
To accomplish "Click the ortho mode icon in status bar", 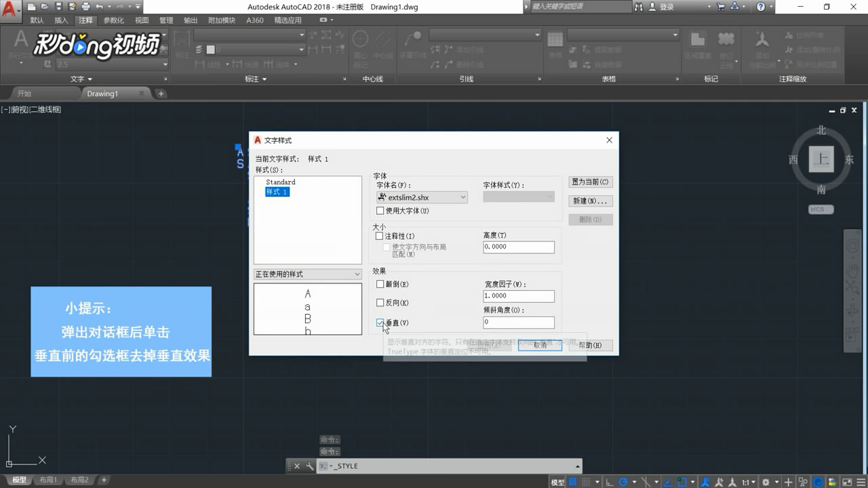I will [610, 482].
